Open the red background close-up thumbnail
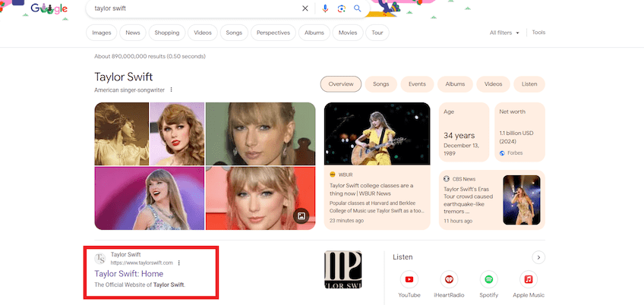Viewport: 644px width, 305px height. click(x=260, y=198)
